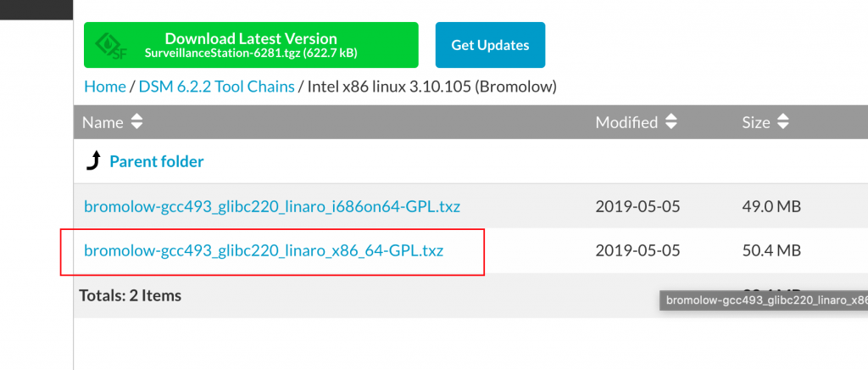Go to the Home breadcrumb link
Screen dimensions: 868x370
(x=104, y=87)
